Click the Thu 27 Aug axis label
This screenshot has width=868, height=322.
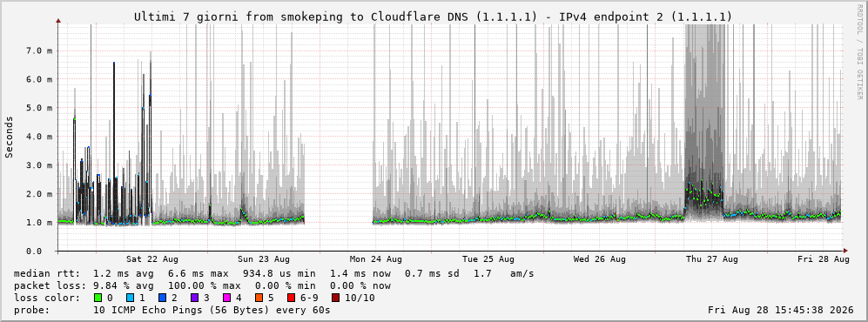pos(711,259)
